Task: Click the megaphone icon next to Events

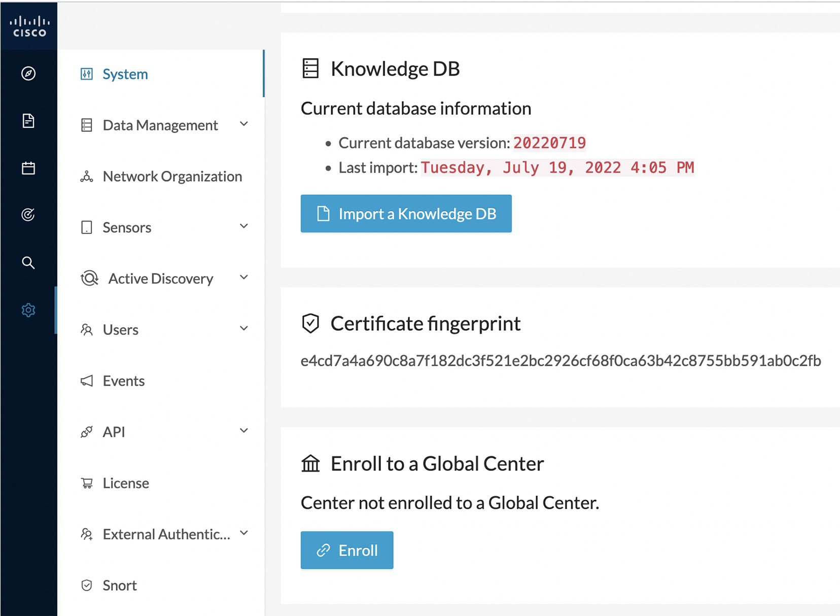Action: click(87, 381)
